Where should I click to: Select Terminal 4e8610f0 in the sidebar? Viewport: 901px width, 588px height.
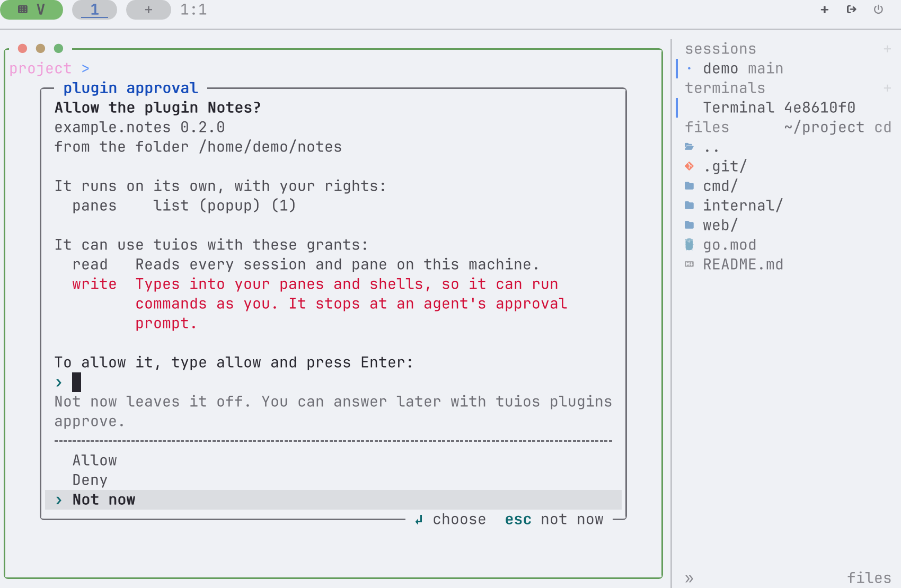click(784, 108)
